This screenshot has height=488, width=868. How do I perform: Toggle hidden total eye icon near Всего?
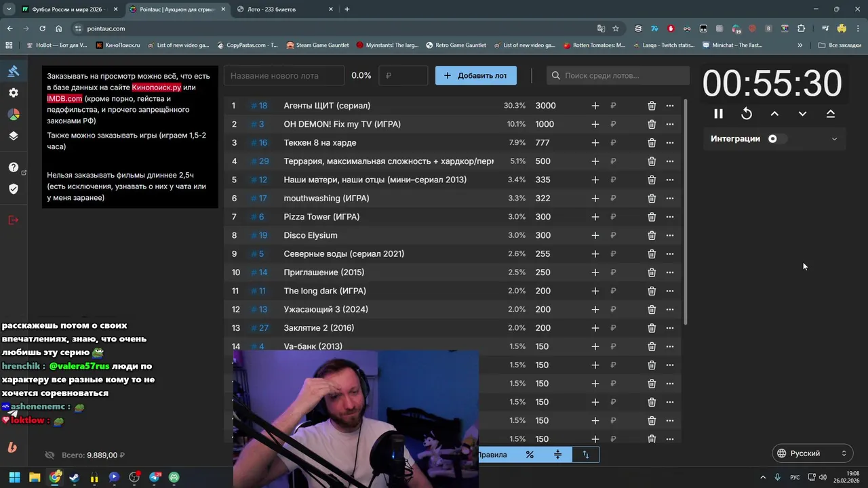49,455
